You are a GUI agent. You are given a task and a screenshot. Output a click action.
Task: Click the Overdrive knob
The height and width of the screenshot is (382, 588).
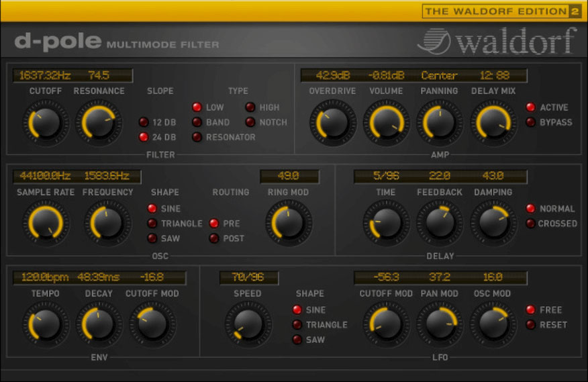coord(332,124)
